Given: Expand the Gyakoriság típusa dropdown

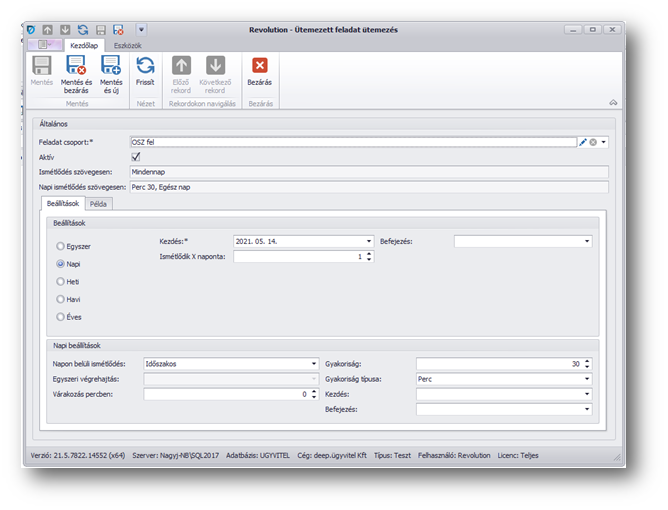Looking at the screenshot, I should click(587, 379).
